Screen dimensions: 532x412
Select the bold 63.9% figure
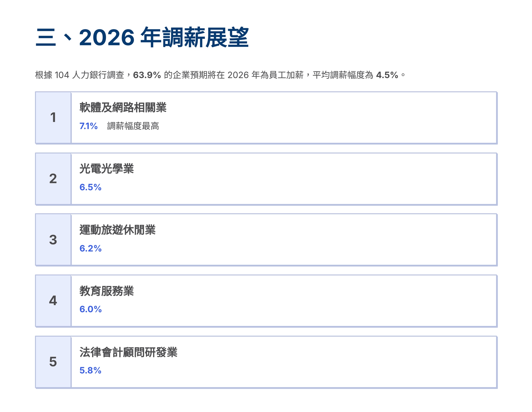pyautogui.click(x=147, y=75)
